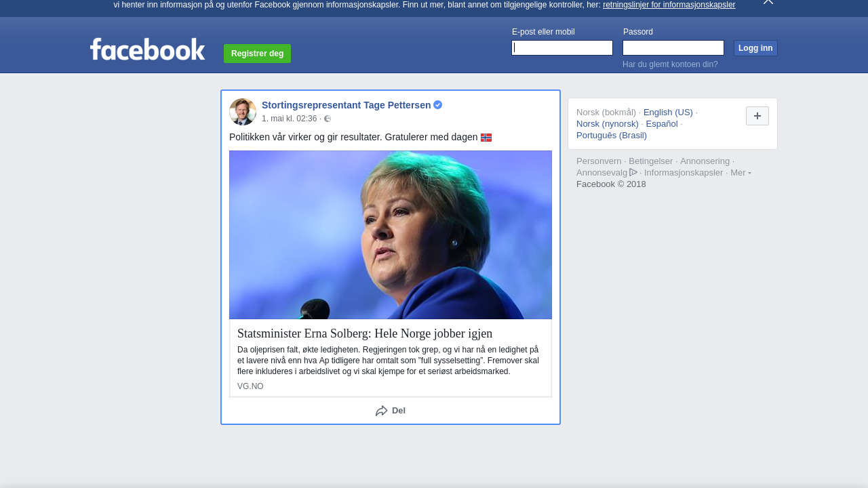Screen dimensions: 868x488
Task: Add a language with the plus button
Action: point(757,116)
